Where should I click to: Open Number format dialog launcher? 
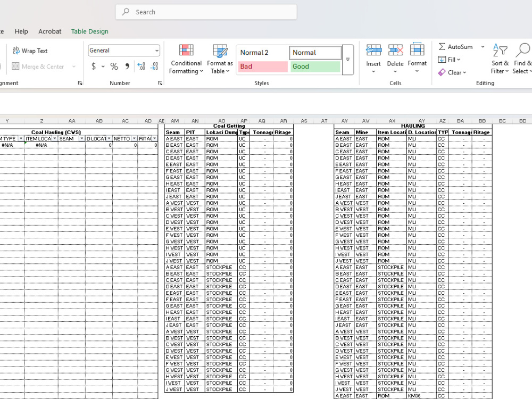point(160,83)
